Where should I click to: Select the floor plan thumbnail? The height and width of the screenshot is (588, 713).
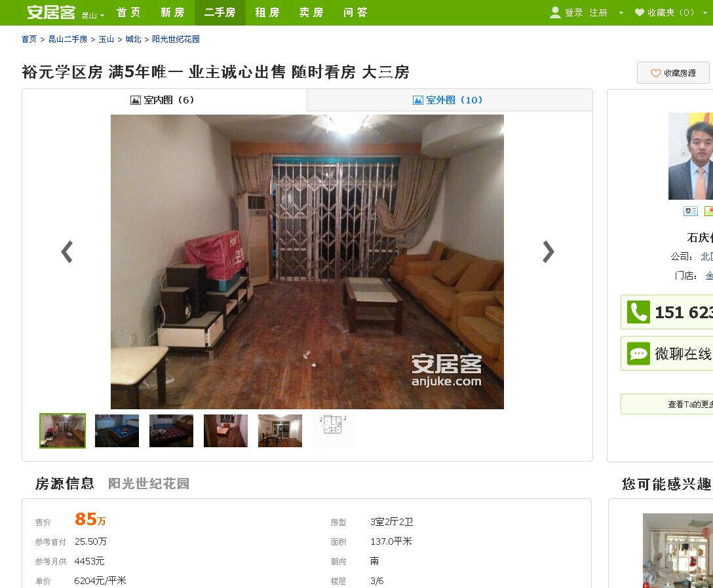point(334,430)
